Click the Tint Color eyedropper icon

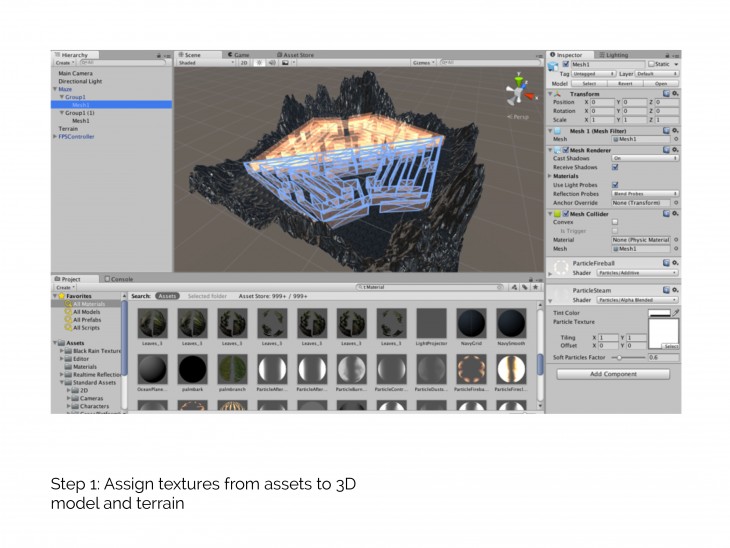[675, 313]
